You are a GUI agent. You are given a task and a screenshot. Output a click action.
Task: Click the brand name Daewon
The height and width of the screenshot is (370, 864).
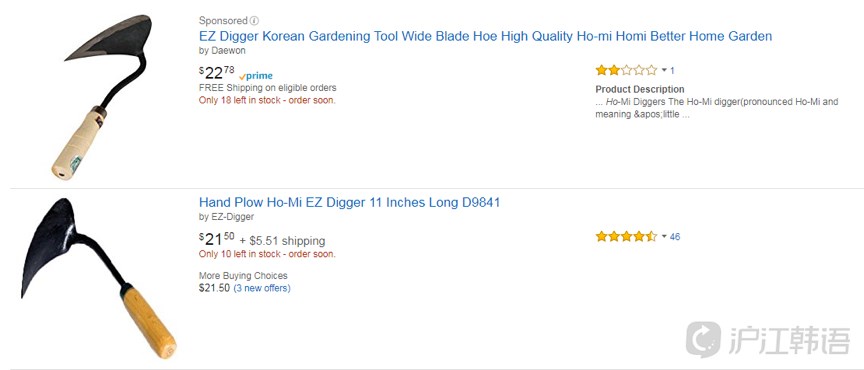tap(229, 51)
